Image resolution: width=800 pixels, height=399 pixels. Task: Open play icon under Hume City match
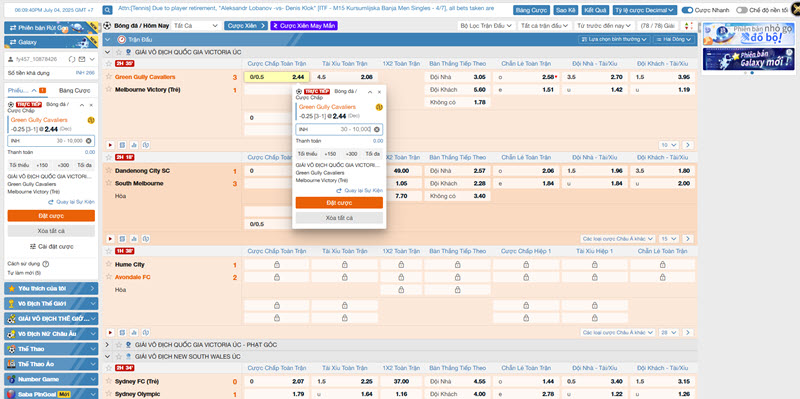(110, 332)
